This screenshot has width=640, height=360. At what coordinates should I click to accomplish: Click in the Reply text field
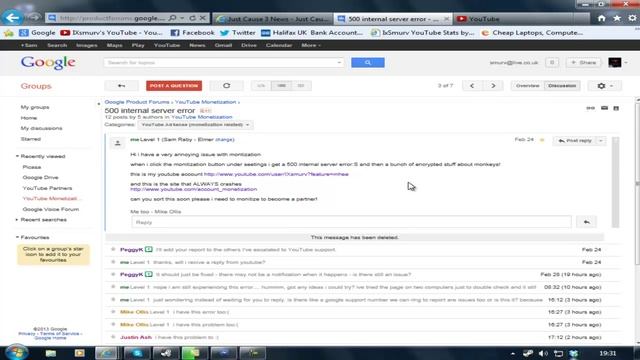351,222
